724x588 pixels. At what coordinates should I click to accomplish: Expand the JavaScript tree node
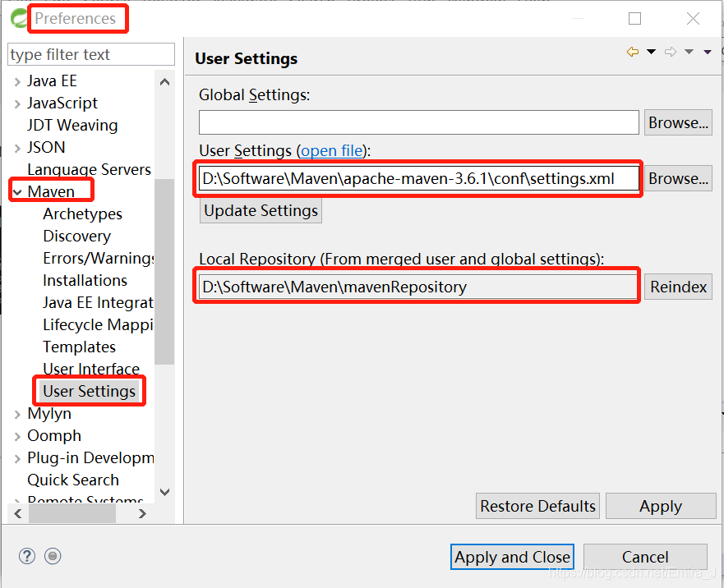coord(17,103)
